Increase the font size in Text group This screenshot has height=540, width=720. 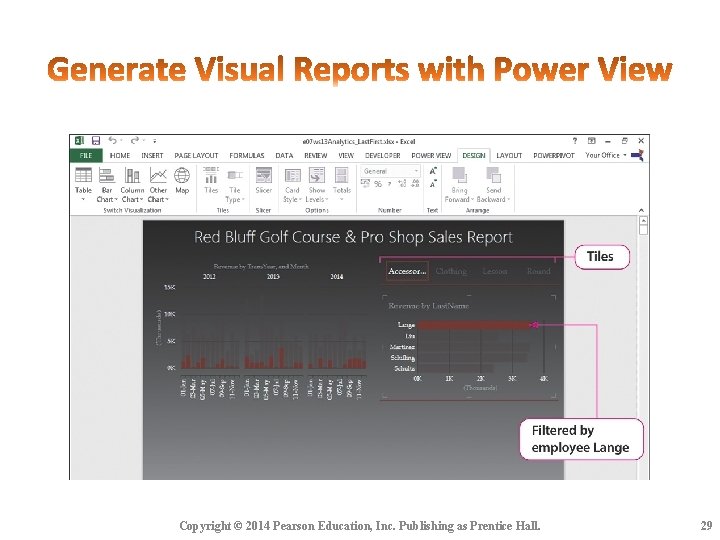pos(433,171)
